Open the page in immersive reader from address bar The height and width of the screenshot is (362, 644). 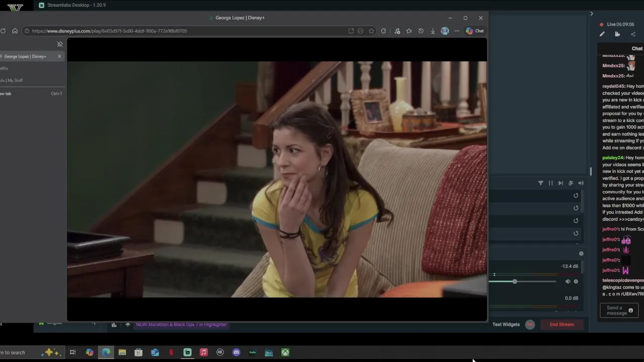351,31
